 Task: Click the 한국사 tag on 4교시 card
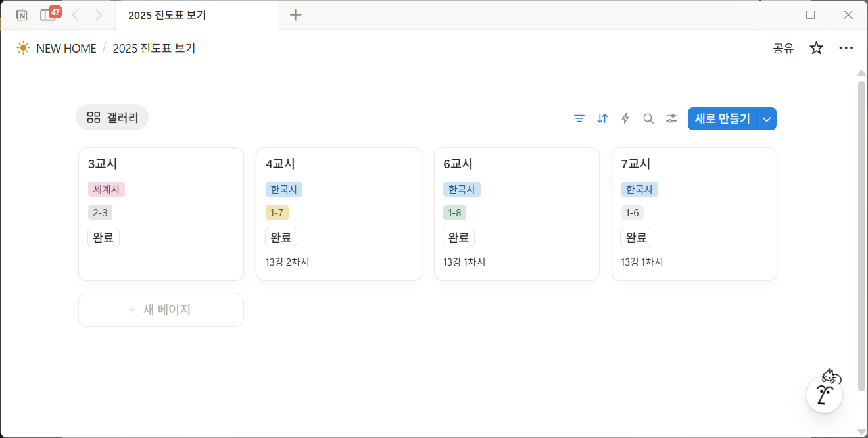point(284,189)
